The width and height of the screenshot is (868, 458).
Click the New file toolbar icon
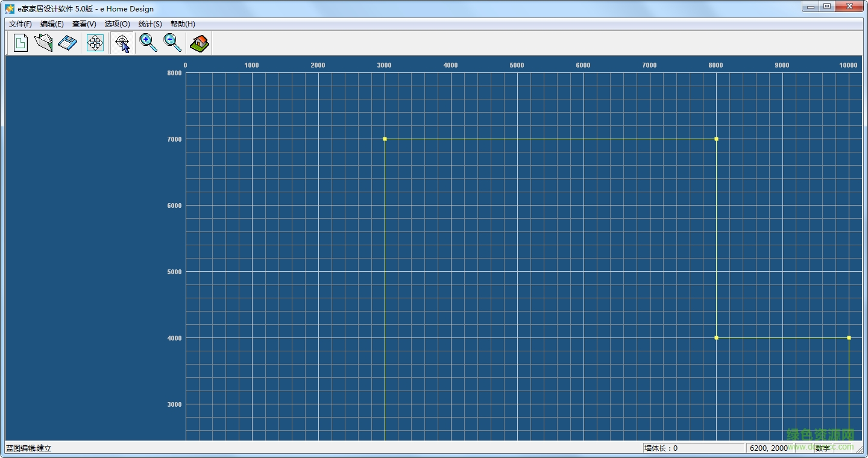(20, 43)
